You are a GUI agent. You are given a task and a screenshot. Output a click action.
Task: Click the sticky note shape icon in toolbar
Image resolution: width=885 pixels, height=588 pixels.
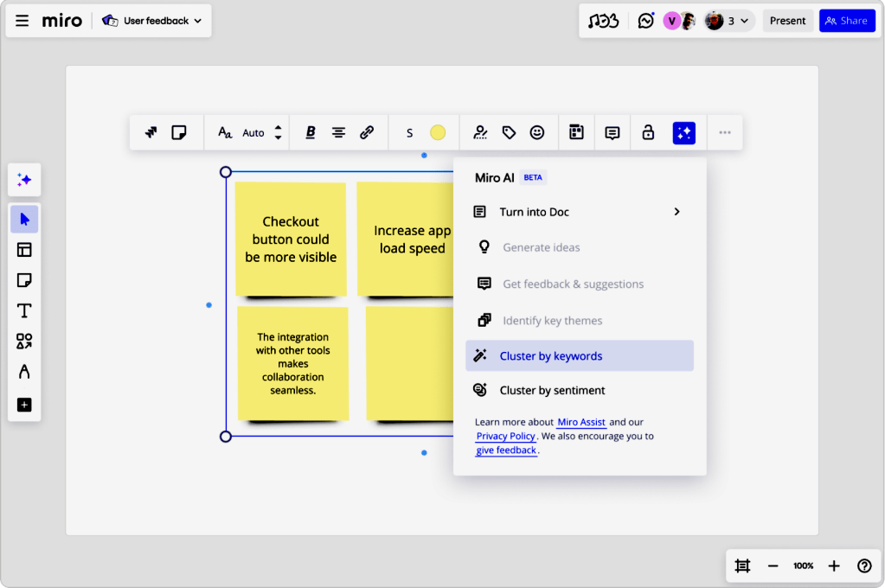[x=179, y=132]
